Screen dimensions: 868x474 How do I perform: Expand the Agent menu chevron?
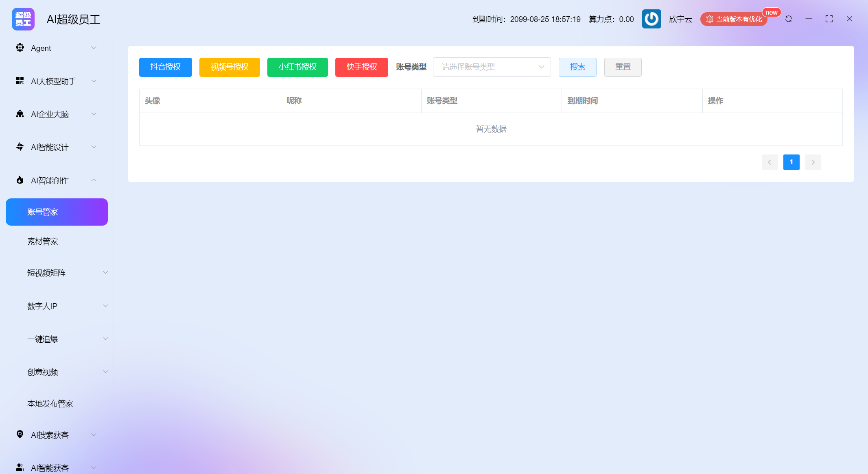click(x=94, y=48)
